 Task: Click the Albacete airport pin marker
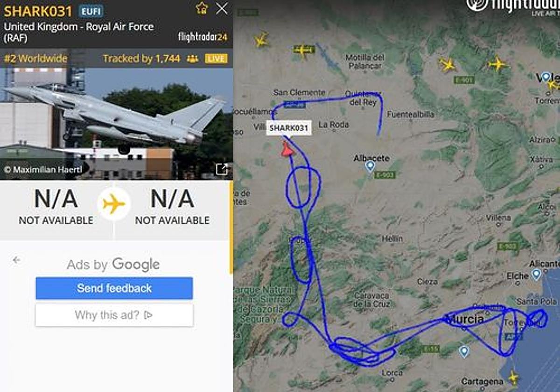(370, 166)
